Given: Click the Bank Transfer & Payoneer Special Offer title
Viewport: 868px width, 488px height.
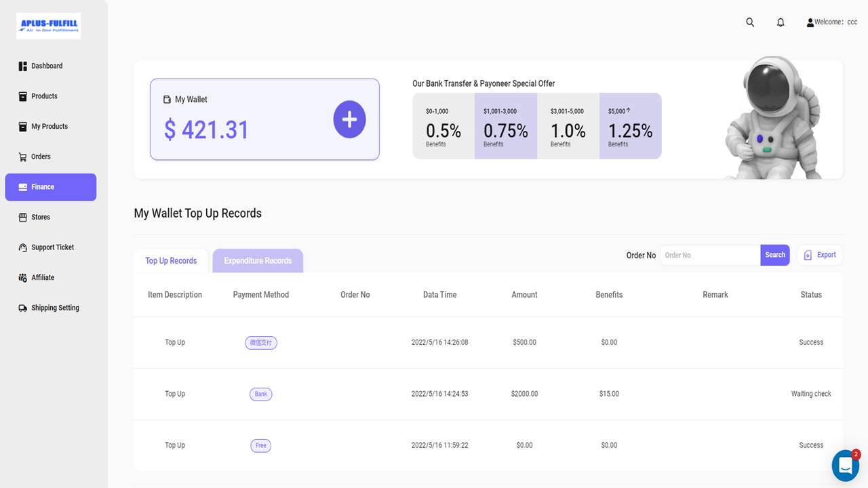Looking at the screenshot, I should coord(484,84).
